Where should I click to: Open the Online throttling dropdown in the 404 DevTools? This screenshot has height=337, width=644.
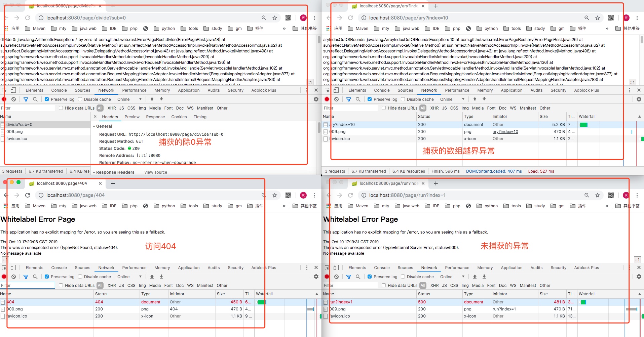(x=129, y=277)
